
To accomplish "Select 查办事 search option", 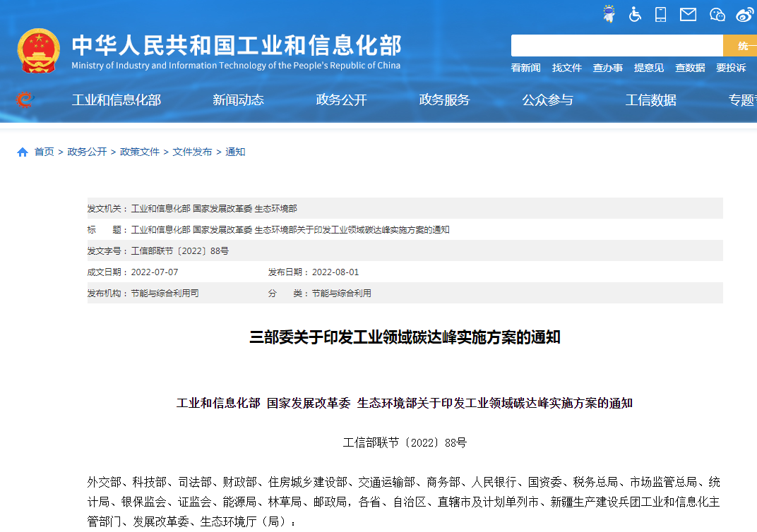I will click(x=608, y=68).
